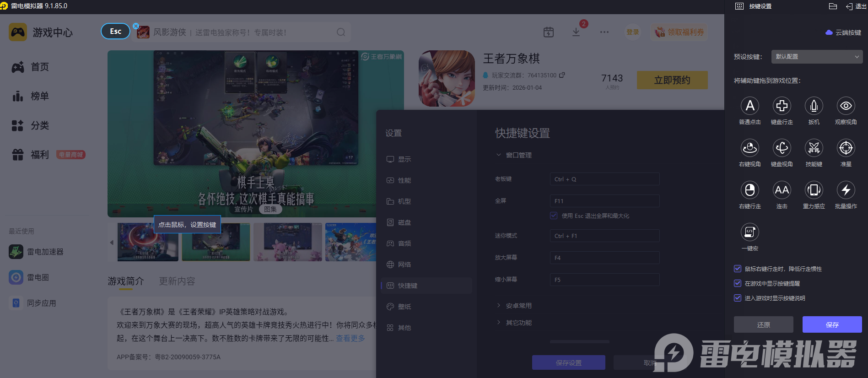Click the 领取福利券 coupon button
Screen dimensions: 868x378
click(679, 32)
